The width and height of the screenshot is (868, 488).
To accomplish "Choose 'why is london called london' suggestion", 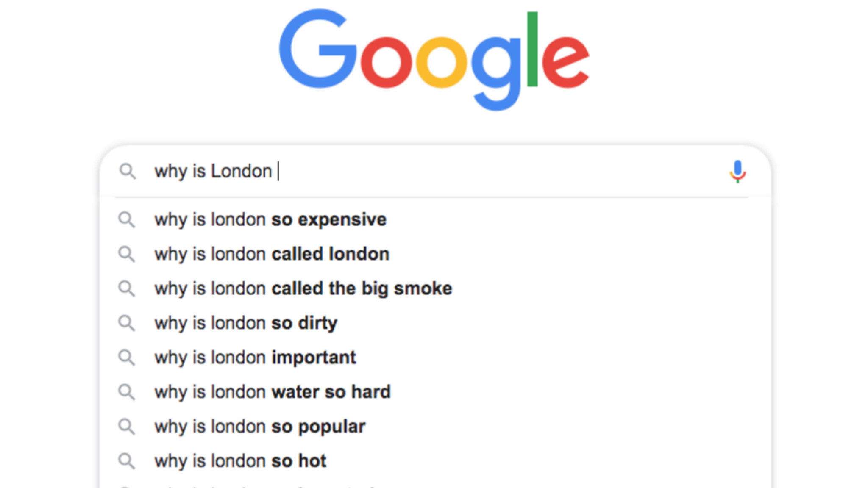I will coord(272,254).
